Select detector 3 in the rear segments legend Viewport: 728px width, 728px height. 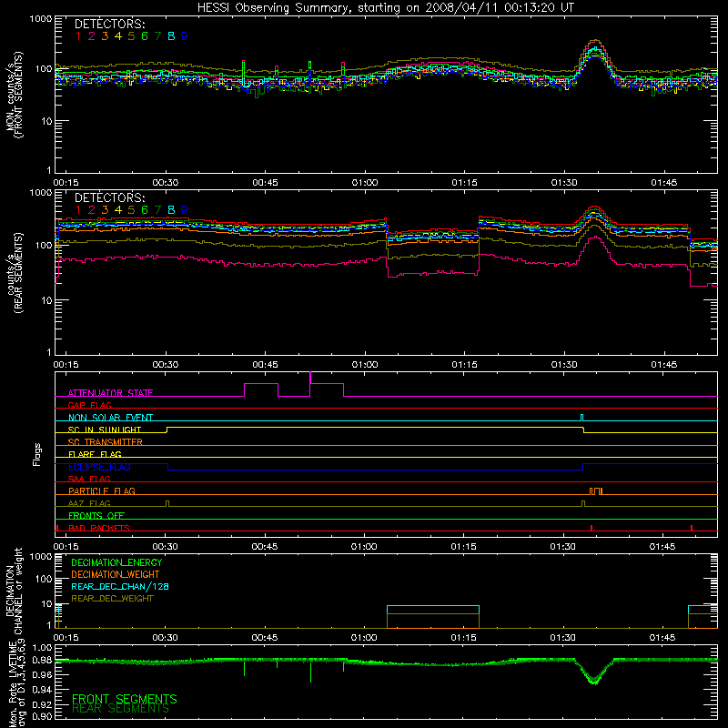(x=105, y=210)
